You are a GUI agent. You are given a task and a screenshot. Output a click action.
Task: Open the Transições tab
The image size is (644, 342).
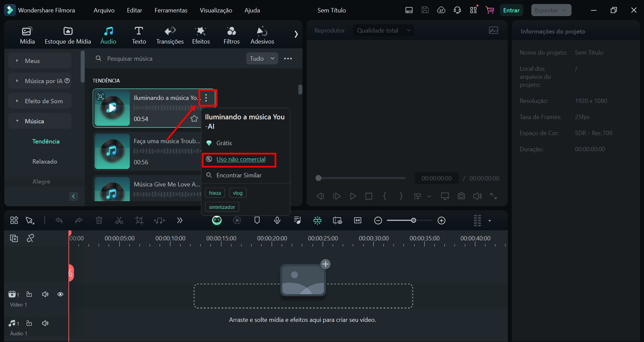[170, 35]
